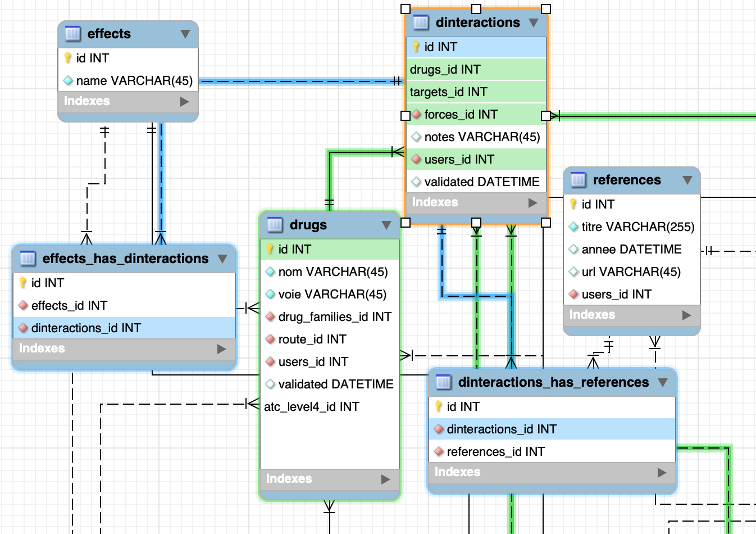Viewport: 756px width, 534px height.
Task: Click the bottom-left selection handle of dinteractions
Action: (x=406, y=223)
